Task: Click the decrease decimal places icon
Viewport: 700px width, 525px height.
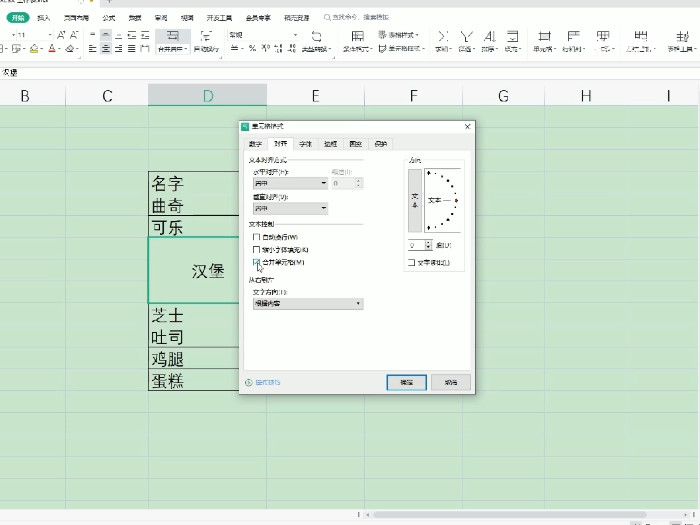Action: coord(292,48)
